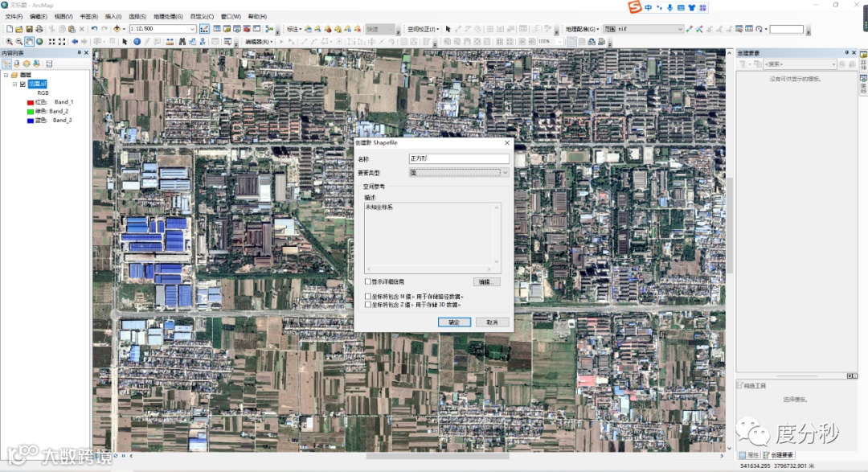Click the Sogou input method icon
This screenshot has width=868, height=472.
click(634, 7)
